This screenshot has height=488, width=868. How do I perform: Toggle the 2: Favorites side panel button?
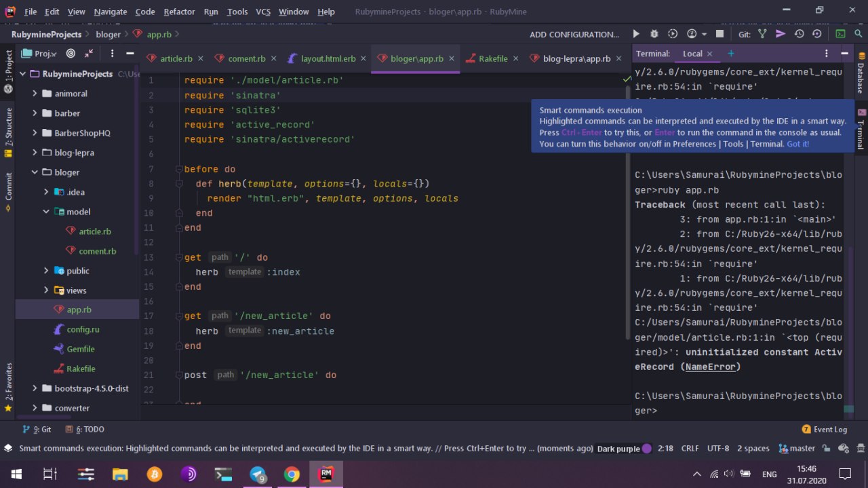point(9,387)
